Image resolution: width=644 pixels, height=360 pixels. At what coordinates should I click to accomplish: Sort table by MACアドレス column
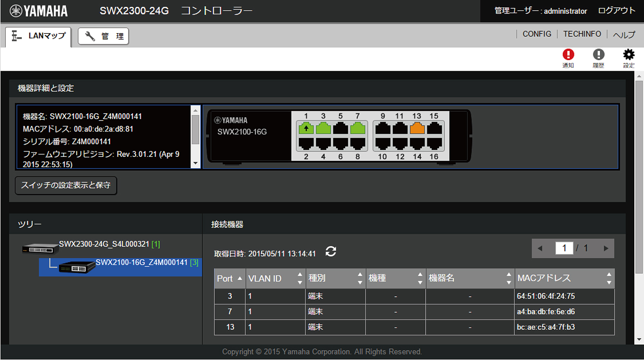(564, 279)
